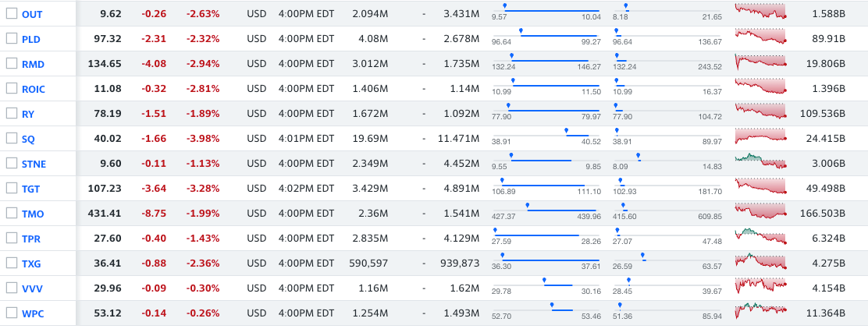Click SQ volume 19.69M
This screenshot has height=336, width=868.
click(370, 139)
